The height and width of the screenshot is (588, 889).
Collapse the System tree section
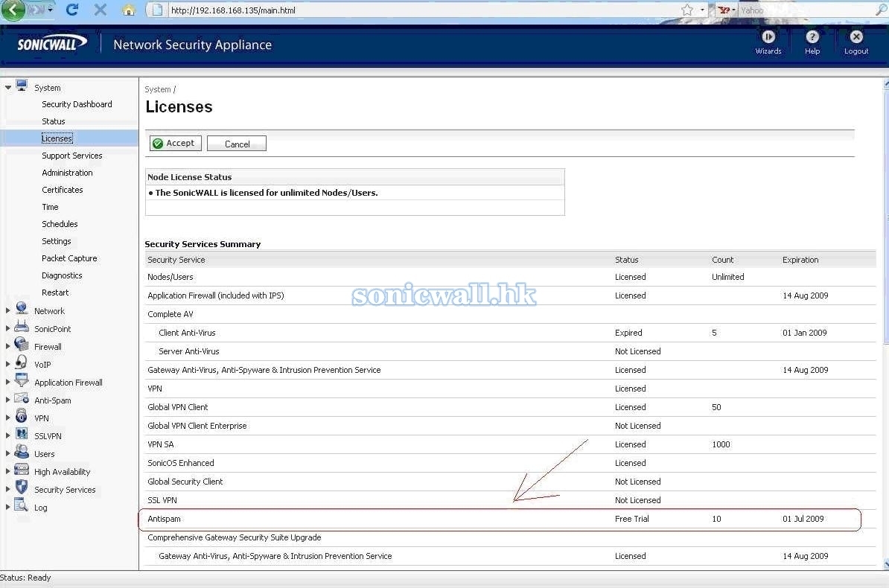[8, 87]
